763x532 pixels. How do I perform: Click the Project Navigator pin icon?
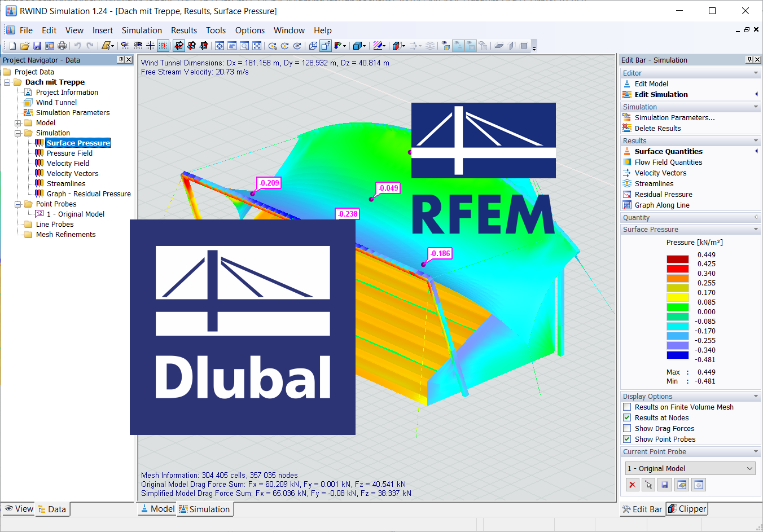(x=121, y=60)
